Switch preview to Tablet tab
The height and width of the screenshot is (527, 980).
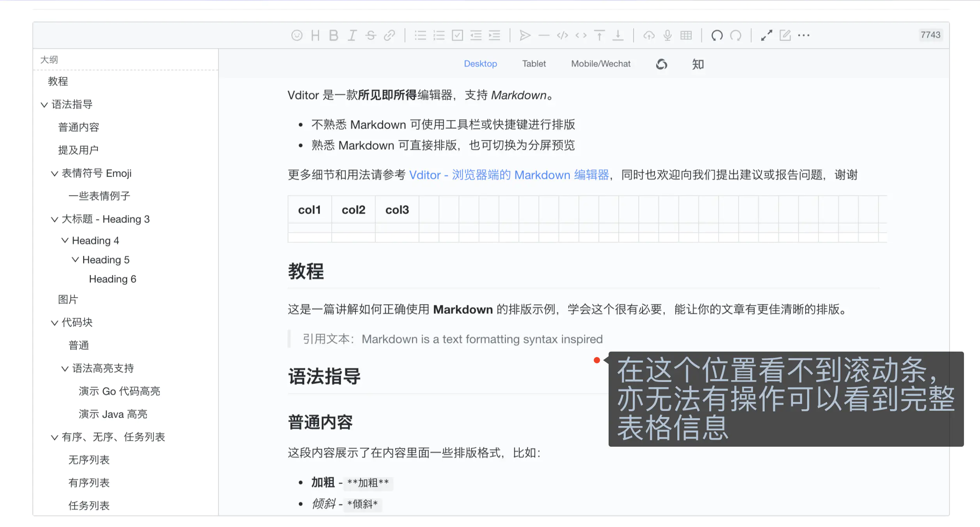click(534, 64)
